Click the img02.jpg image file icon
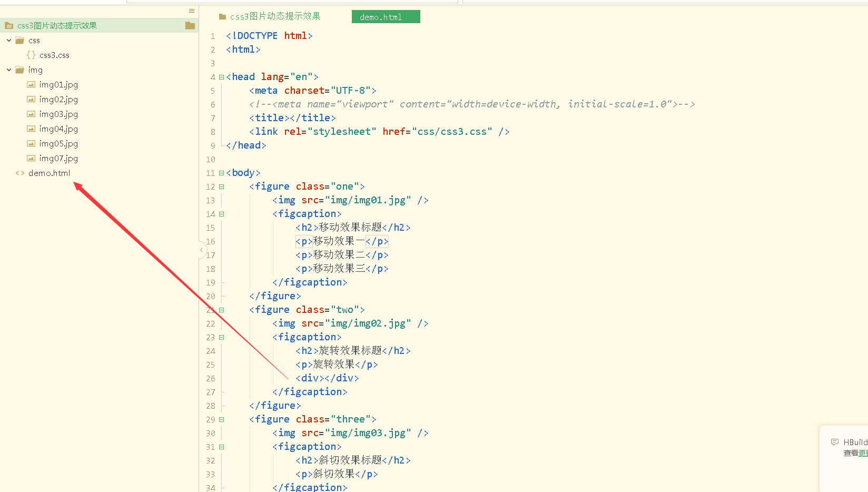This screenshot has height=492, width=868. click(x=31, y=100)
